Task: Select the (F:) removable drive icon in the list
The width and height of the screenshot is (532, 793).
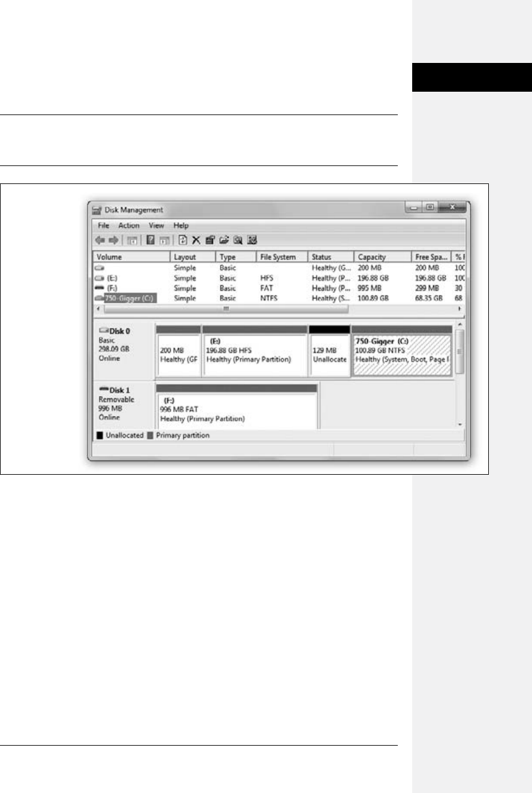Action: click(99, 288)
